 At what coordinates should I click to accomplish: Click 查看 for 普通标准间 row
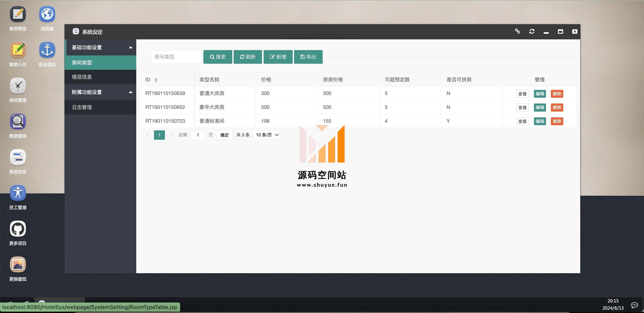tap(522, 121)
